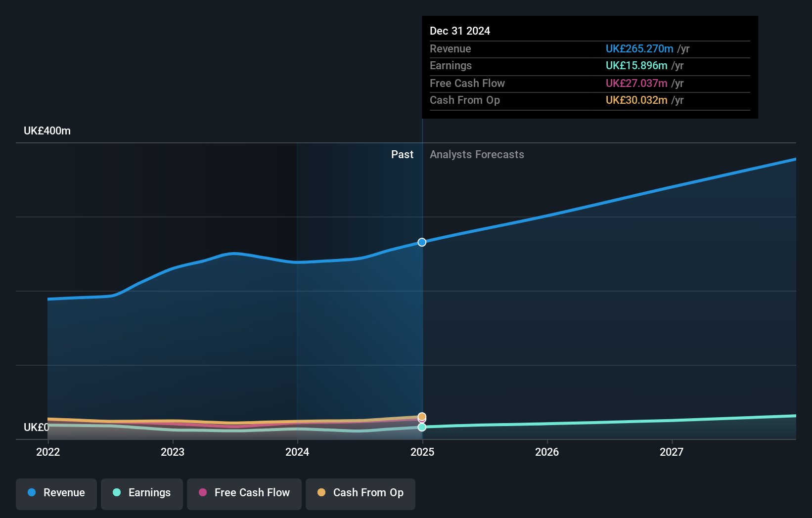The width and height of the screenshot is (812, 518).
Task: Click the Revenue row label in tooltip
Action: [x=451, y=49]
